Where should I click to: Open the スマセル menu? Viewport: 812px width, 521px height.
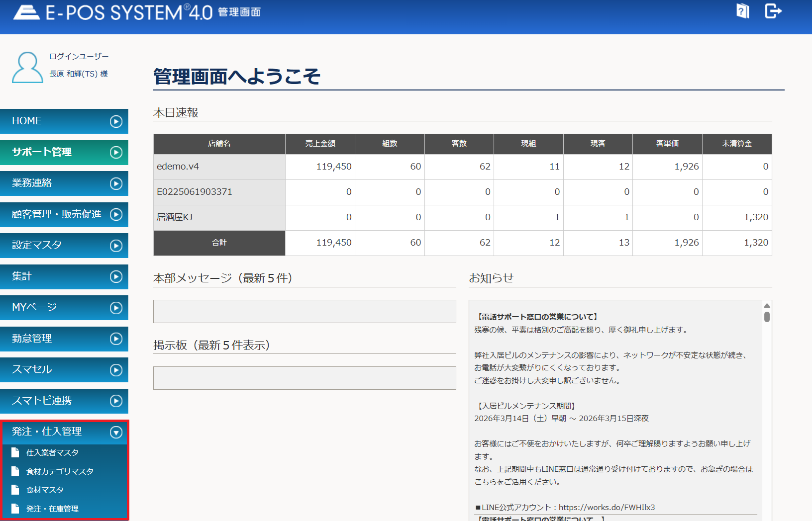tap(64, 370)
